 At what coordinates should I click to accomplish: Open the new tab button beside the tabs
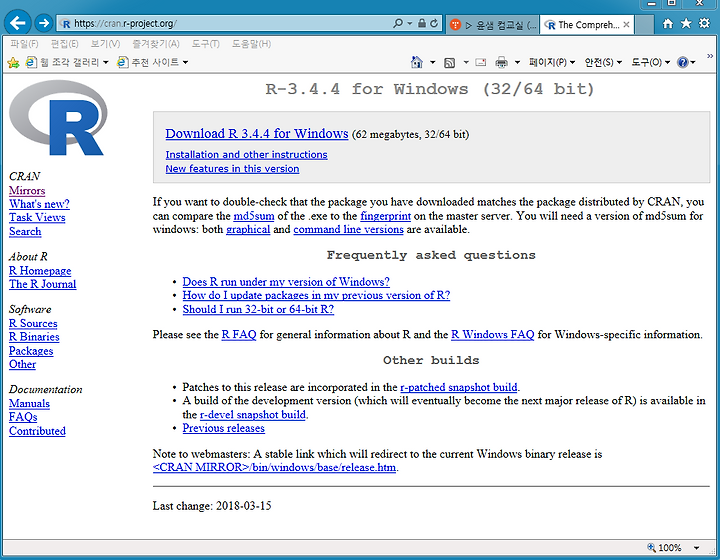645,25
